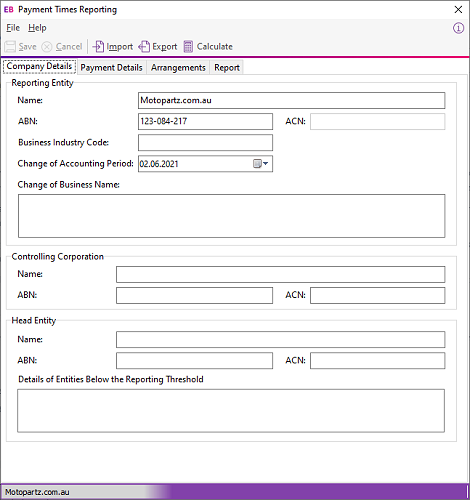The height and width of the screenshot is (500, 470).
Task: Open the Report tab
Action: tap(227, 68)
